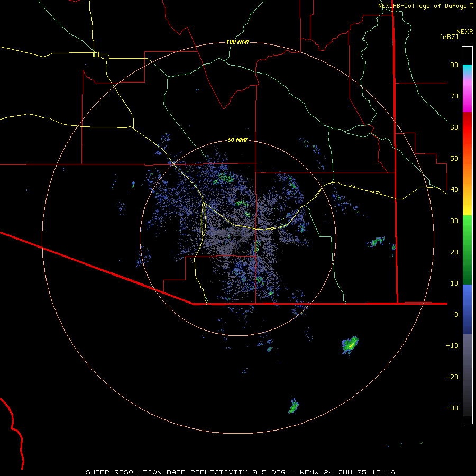Select the 100 NMI range ring label
This screenshot has width=476, height=476.
237,42
